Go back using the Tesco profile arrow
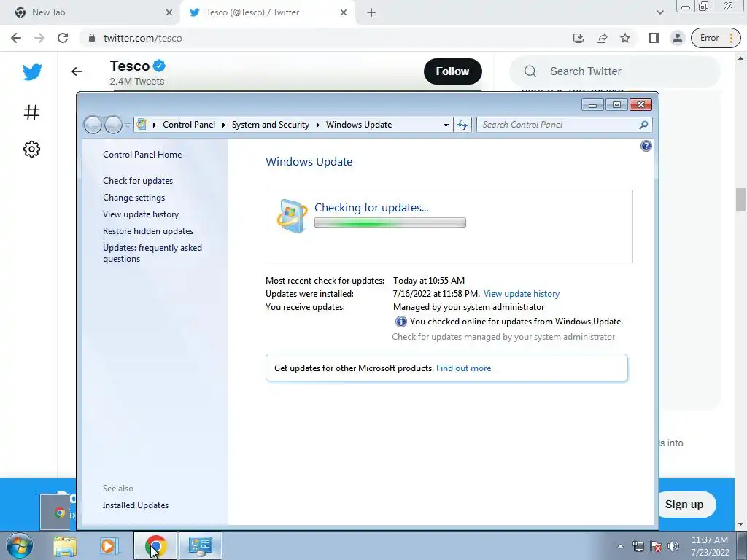Viewport: 747px width, 560px height. 77,71
